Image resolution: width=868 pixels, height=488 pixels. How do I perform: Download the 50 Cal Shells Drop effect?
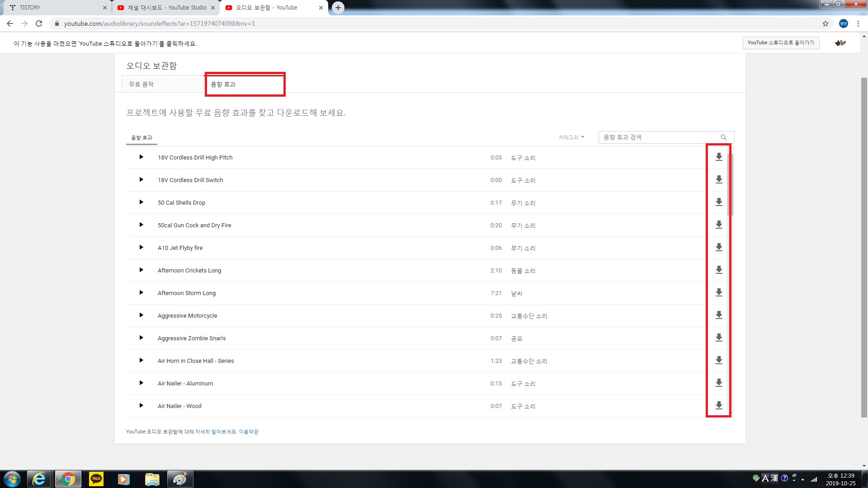point(719,202)
